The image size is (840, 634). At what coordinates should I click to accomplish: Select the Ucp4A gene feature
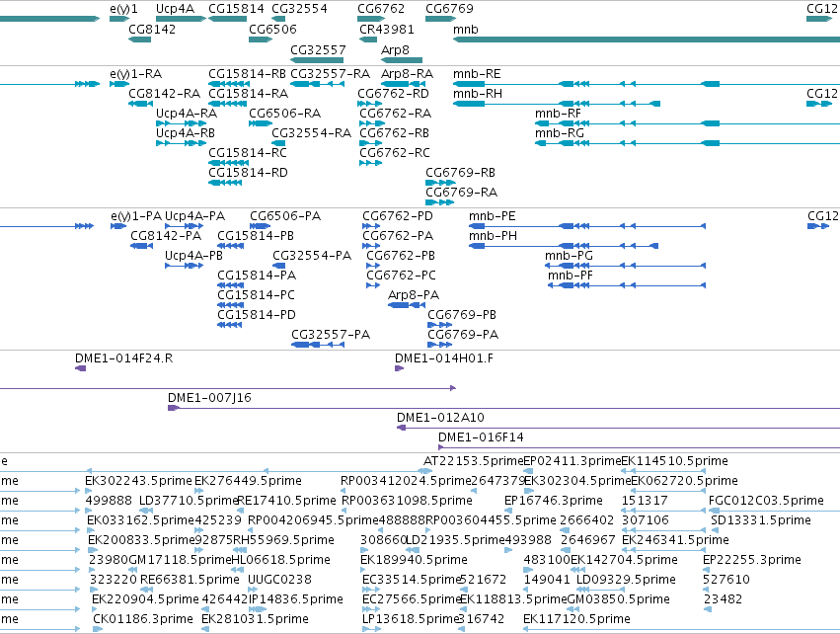pyautogui.click(x=181, y=19)
